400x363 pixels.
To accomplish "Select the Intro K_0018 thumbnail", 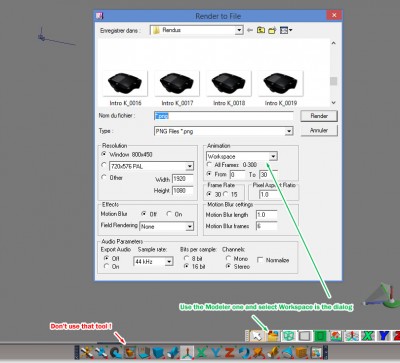I will point(229,88).
